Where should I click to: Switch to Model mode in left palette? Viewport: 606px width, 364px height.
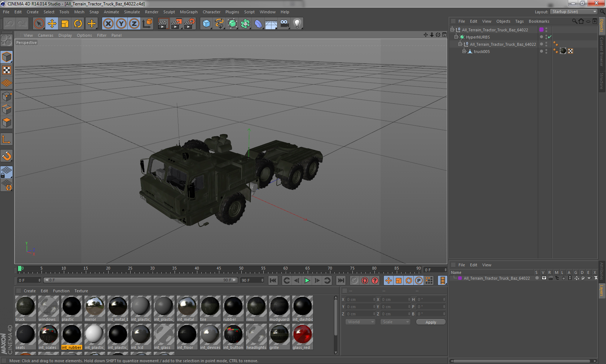[x=6, y=57]
